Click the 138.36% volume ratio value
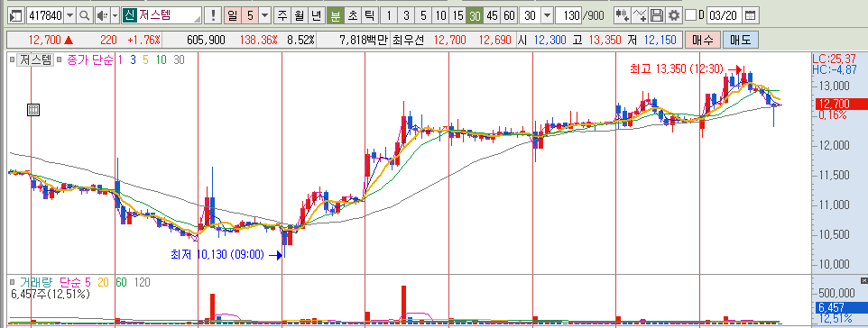Viewport: 868px width, 328px height. click(x=259, y=40)
